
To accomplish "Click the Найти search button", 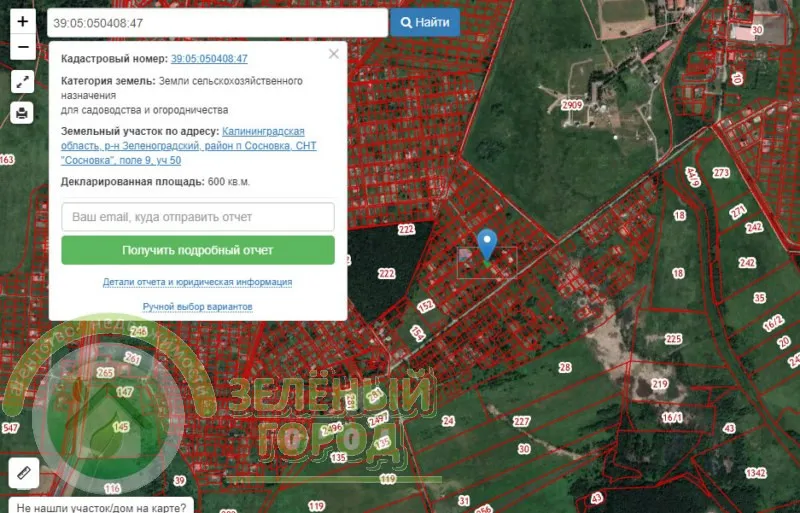I will pos(425,22).
